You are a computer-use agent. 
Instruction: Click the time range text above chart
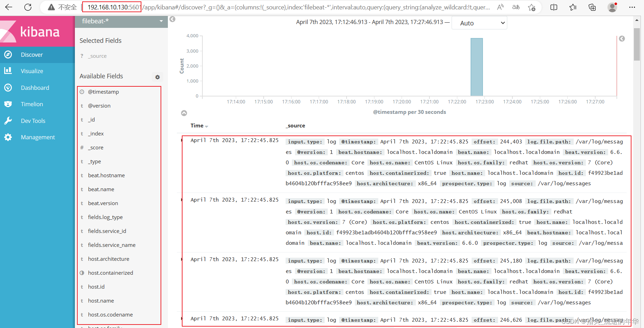coord(370,22)
